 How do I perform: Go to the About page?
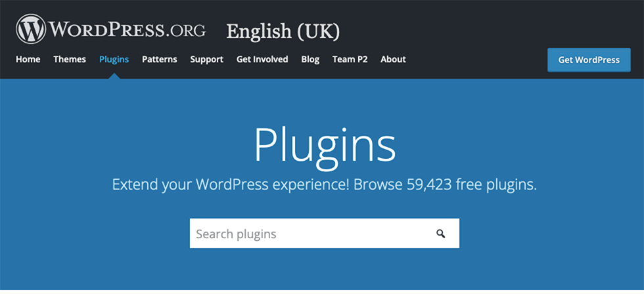(393, 60)
